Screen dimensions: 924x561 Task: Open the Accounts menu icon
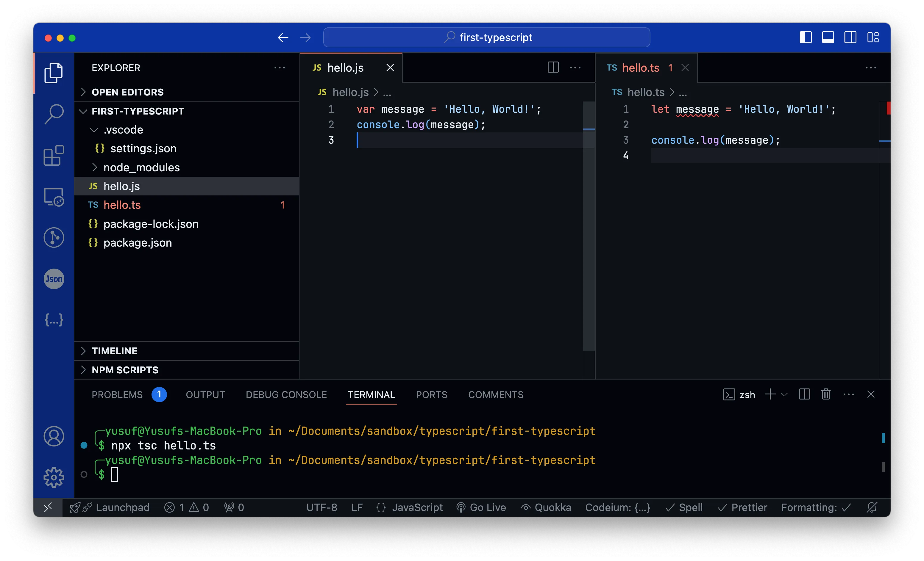(x=54, y=436)
